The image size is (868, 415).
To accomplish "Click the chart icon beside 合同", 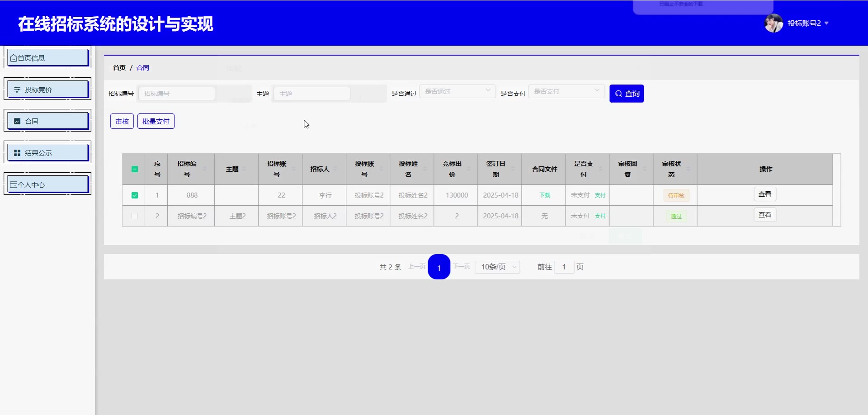I will [x=17, y=121].
